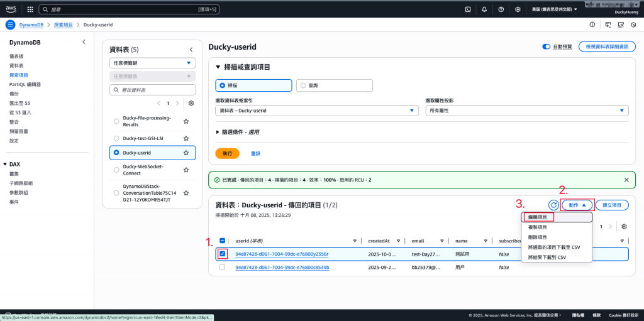Focus the top AWS search box
This screenshot has height=321, width=644.
click(129, 9)
